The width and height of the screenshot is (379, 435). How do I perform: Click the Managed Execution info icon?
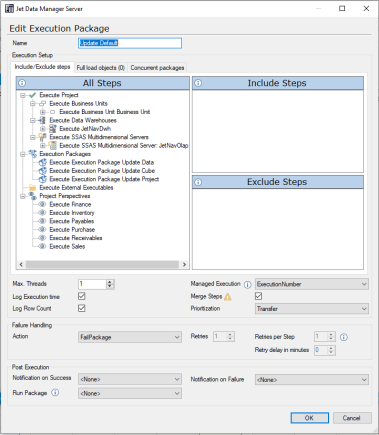(x=247, y=285)
